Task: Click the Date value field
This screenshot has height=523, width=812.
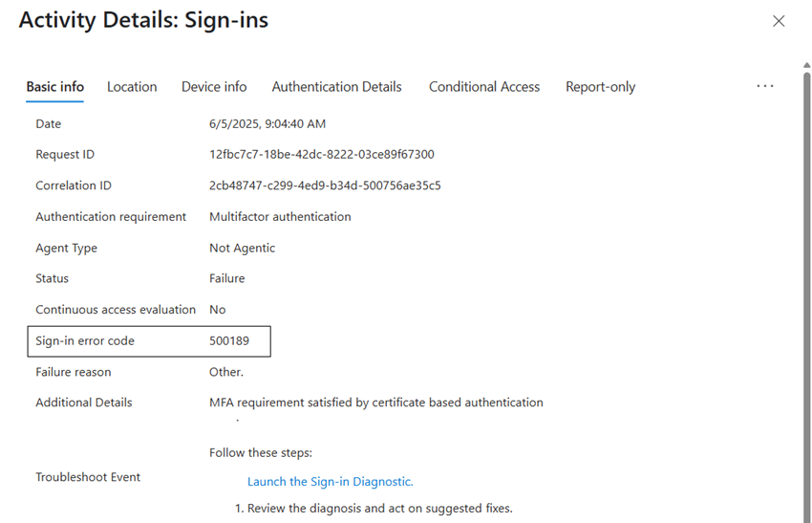Action: (267, 124)
